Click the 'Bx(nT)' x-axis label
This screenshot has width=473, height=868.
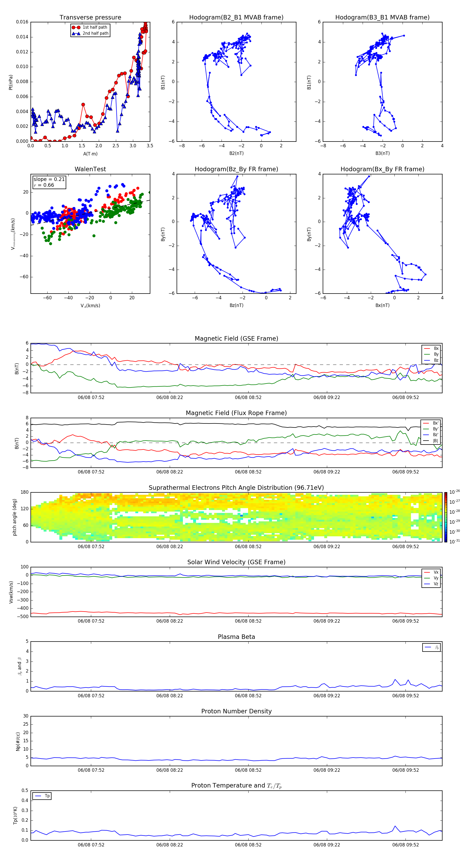pos(382,305)
